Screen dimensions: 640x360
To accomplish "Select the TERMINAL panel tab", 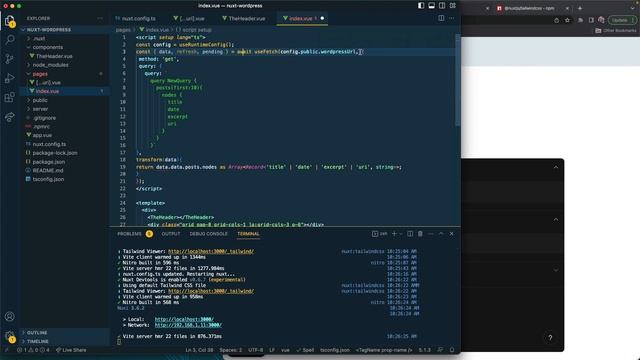I will pos(248,234).
